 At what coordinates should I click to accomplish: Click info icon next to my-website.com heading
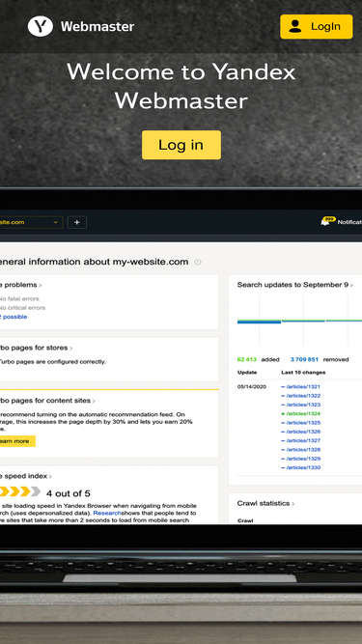tap(198, 262)
